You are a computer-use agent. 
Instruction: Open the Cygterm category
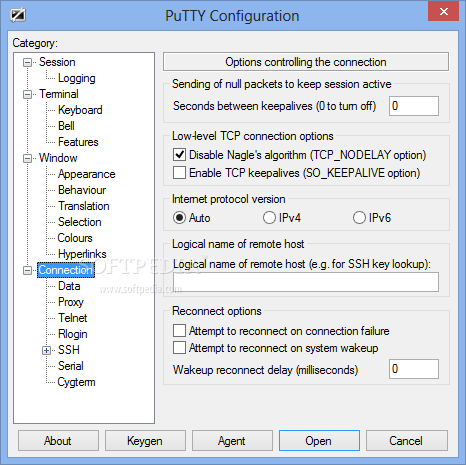point(76,382)
